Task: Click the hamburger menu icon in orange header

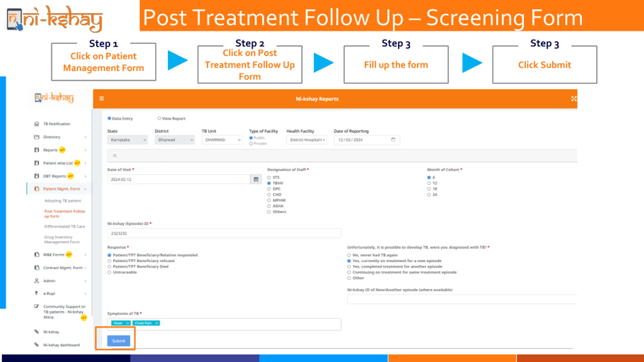Action: tap(102, 99)
